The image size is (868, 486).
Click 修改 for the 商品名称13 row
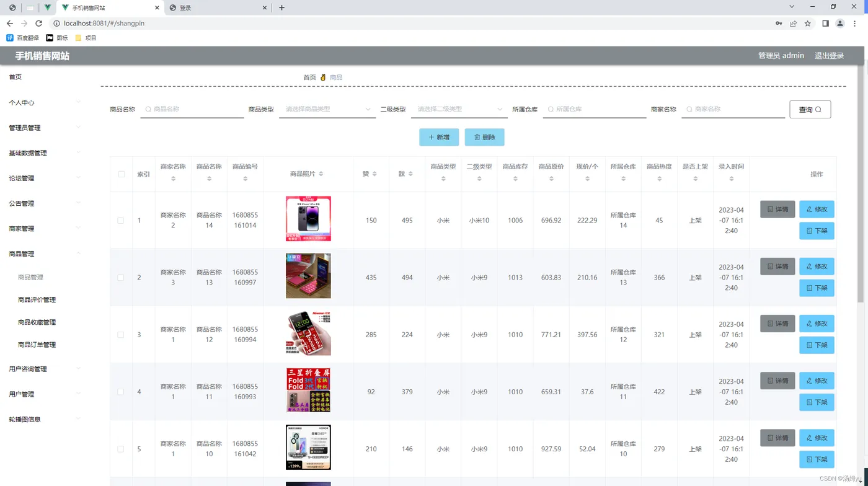pos(817,267)
